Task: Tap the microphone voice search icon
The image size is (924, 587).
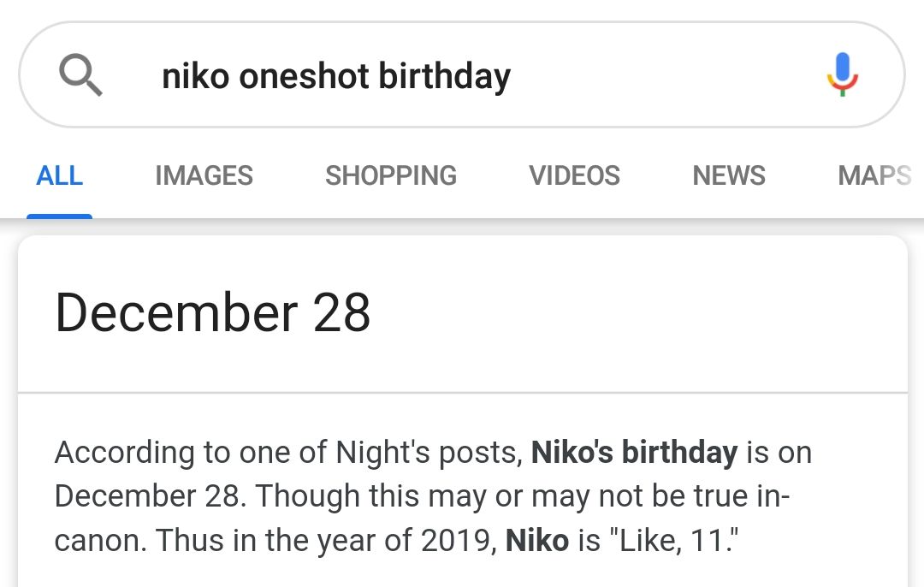Action: [843, 74]
